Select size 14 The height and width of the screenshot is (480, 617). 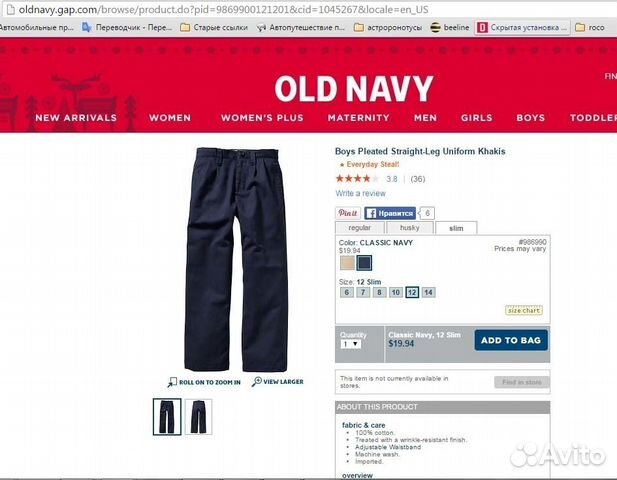429,292
